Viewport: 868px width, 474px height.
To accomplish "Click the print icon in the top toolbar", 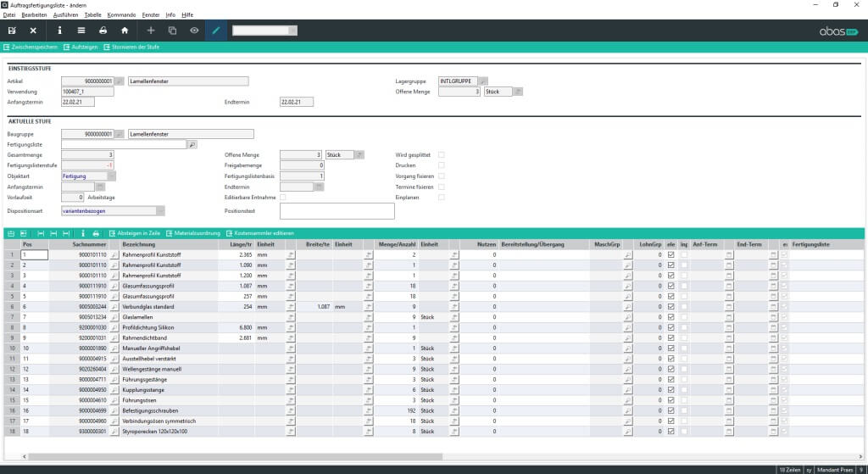I will 103,31.
